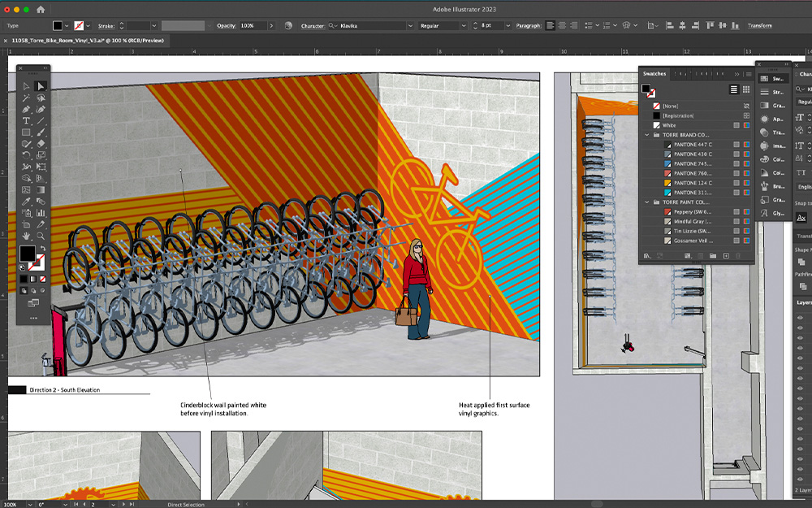Image resolution: width=812 pixels, height=508 pixels.
Task: Switch Swatches panel to list view
Action: 734,89
